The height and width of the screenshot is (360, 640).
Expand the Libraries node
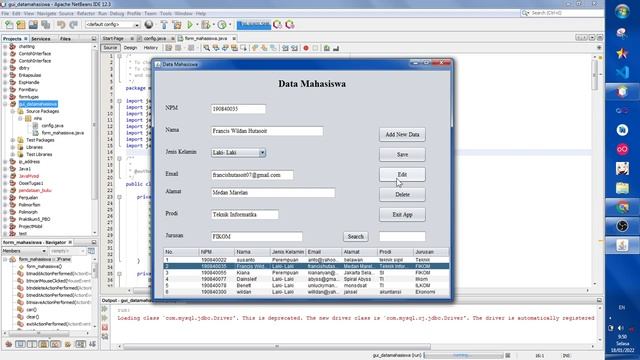13,147
